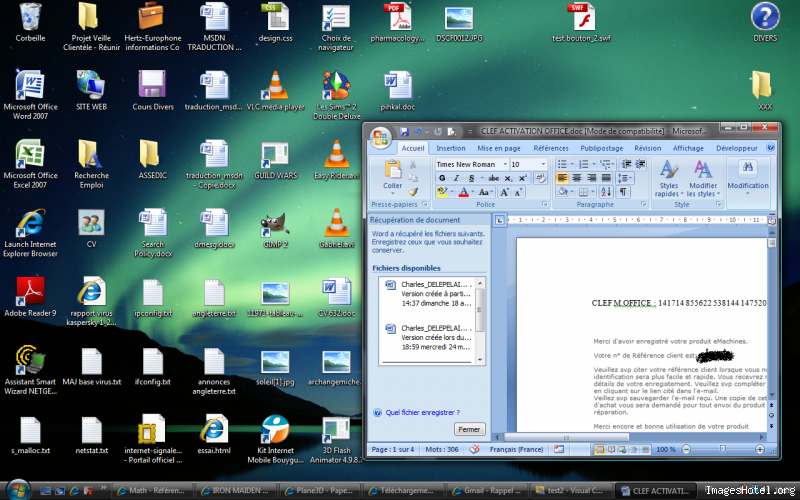The width and height of the screenshot is (800, 500).
Task: Toggle strikethrough (abc) formatting
Action: tap(493, 178)
